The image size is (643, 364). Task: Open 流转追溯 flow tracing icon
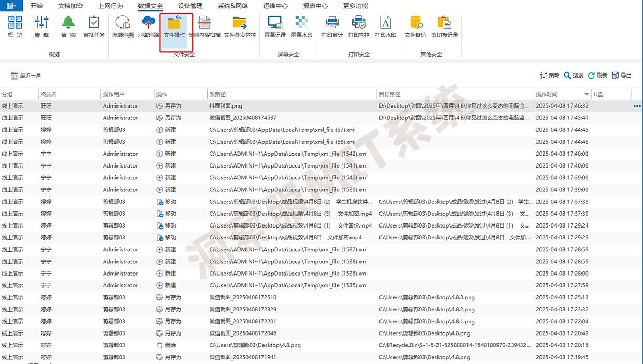pos(123,26)
